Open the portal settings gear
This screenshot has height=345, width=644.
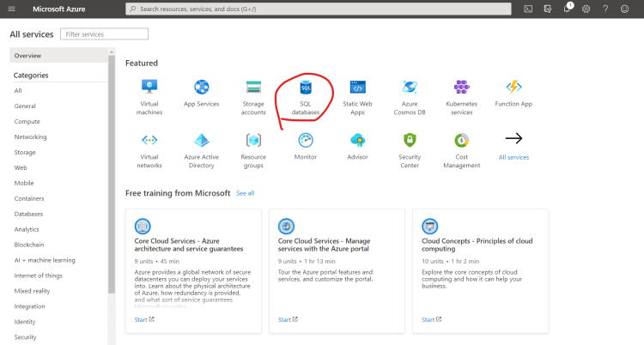point(586,9)
